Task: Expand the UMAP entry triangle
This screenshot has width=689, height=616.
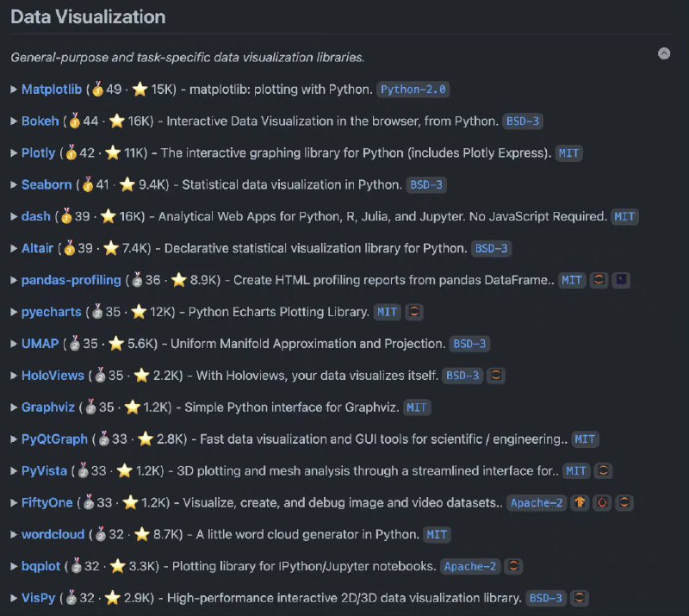Action: click(x=14, y=344)
